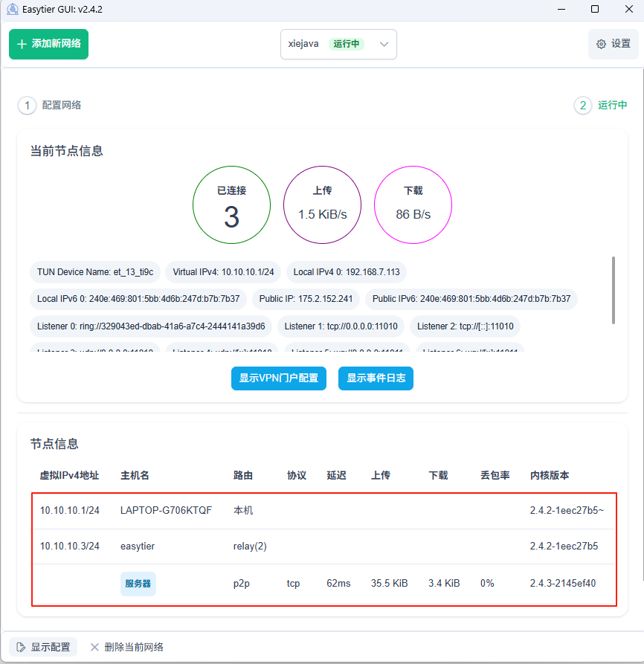
Task: Click the Easytier logo icon in title bar
Action: pyautogui.click(x=12, y=9)
